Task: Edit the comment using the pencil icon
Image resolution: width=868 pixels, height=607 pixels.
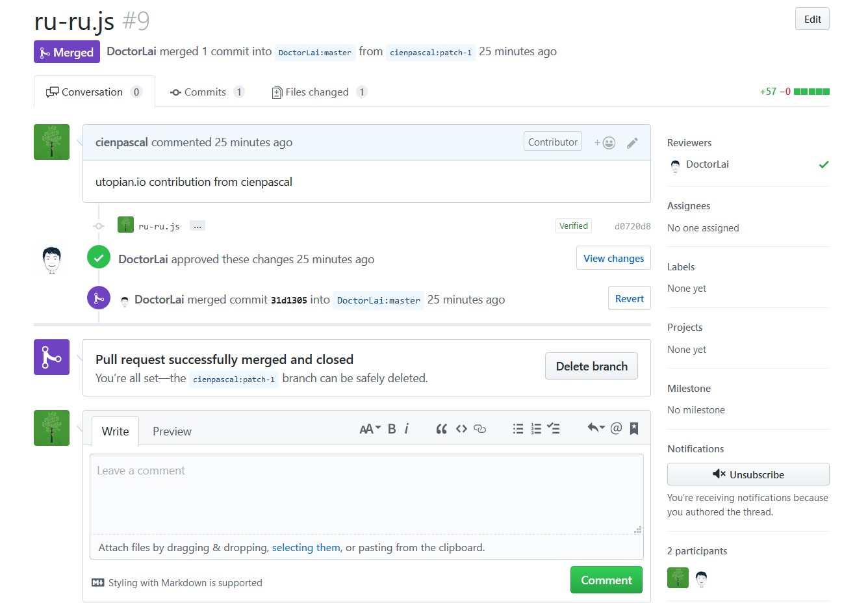Action: pyautogui.click(x=632, y=143)
